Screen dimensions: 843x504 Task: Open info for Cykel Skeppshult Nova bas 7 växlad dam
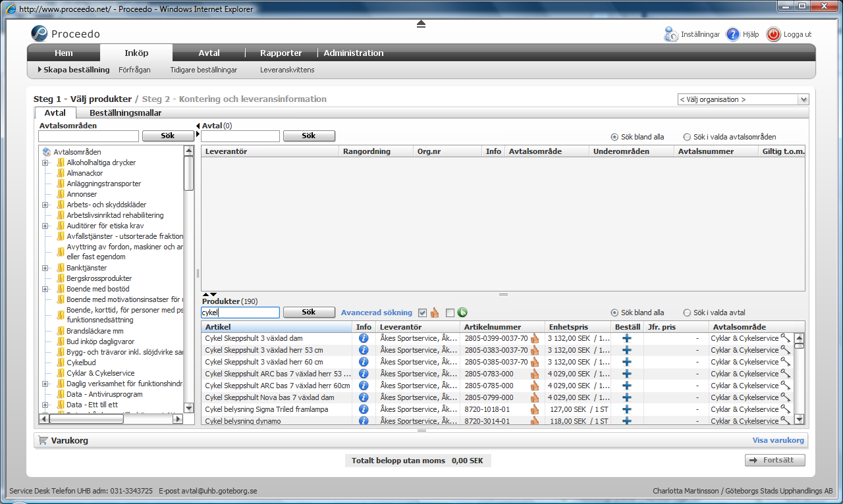pos(364,397)
